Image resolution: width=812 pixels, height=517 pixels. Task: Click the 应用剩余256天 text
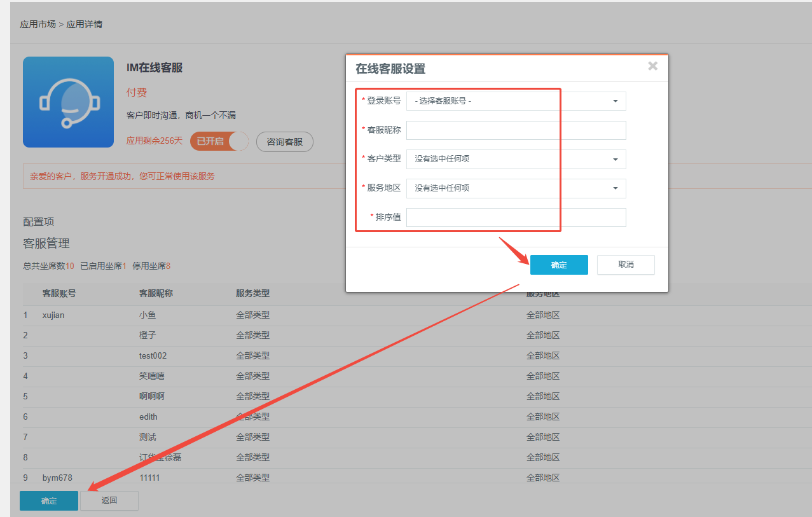155,141
